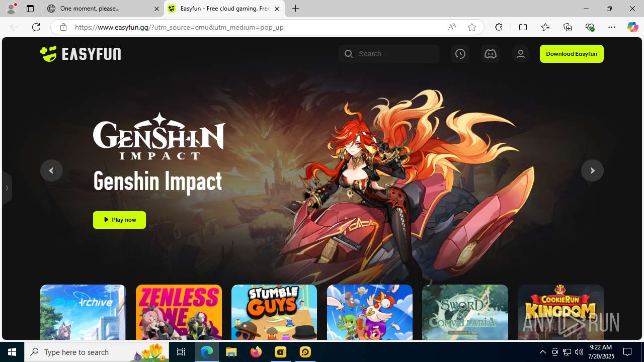Open the Stumble Guys game card

(x=274, y=312)
